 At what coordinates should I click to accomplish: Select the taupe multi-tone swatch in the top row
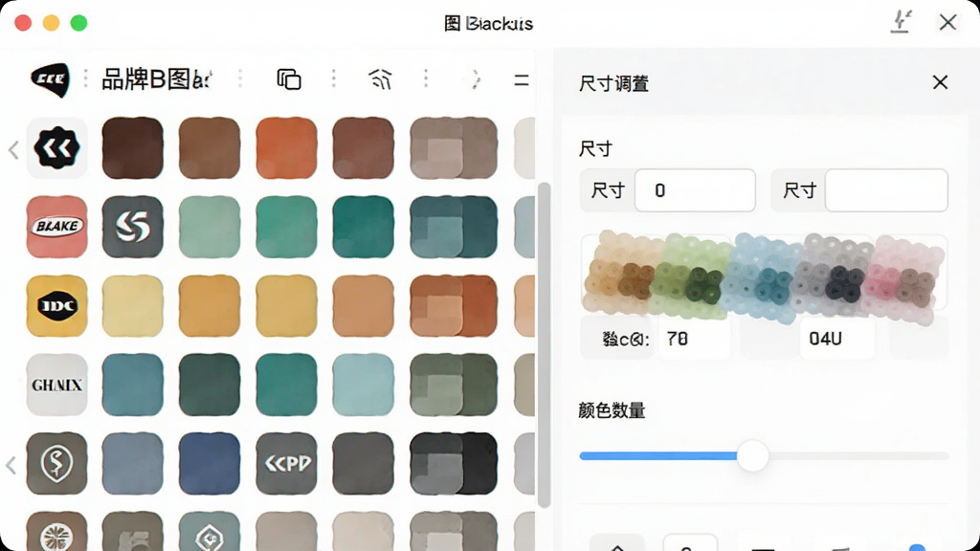454,148
